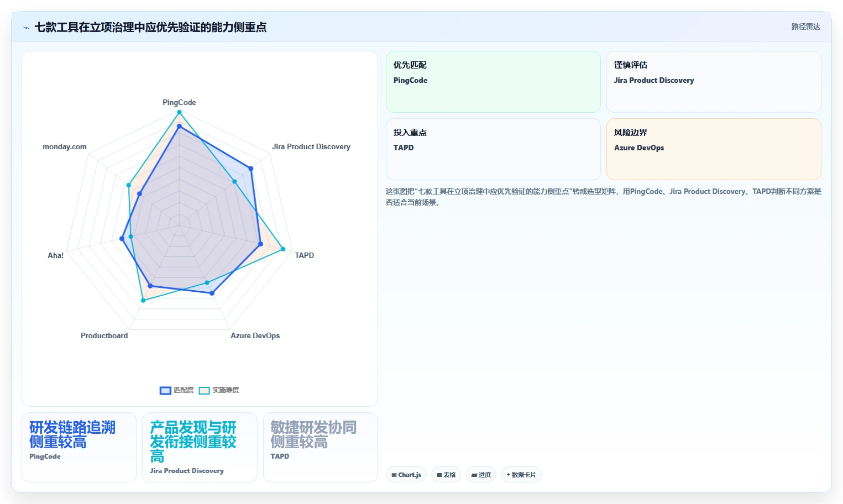Viewport: 843px width, 504px height.
Task: Click the cyan TAPD data point on radar
Action: (x=283, y=249)
